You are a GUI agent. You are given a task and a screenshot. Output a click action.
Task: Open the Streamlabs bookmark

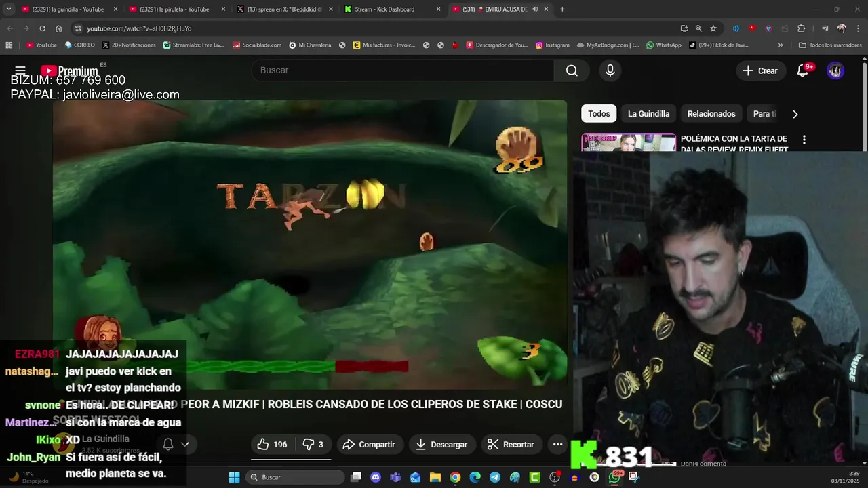click(194, 45)
